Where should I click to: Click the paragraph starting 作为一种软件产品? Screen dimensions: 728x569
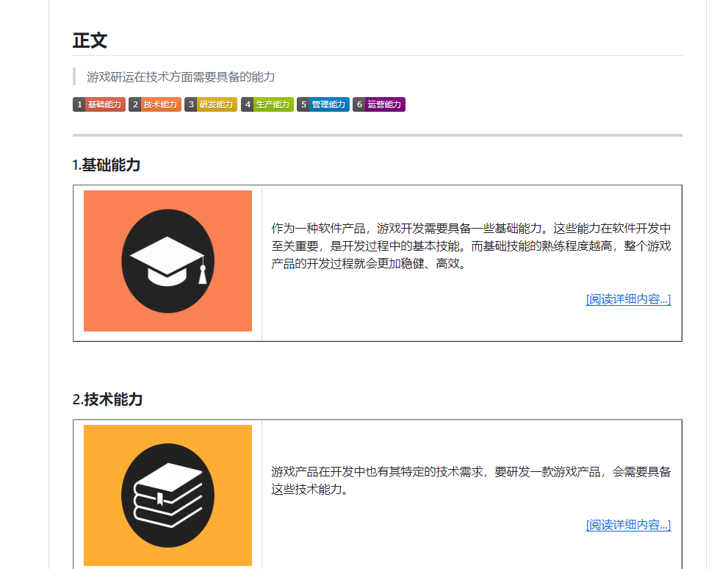(471, 246)
